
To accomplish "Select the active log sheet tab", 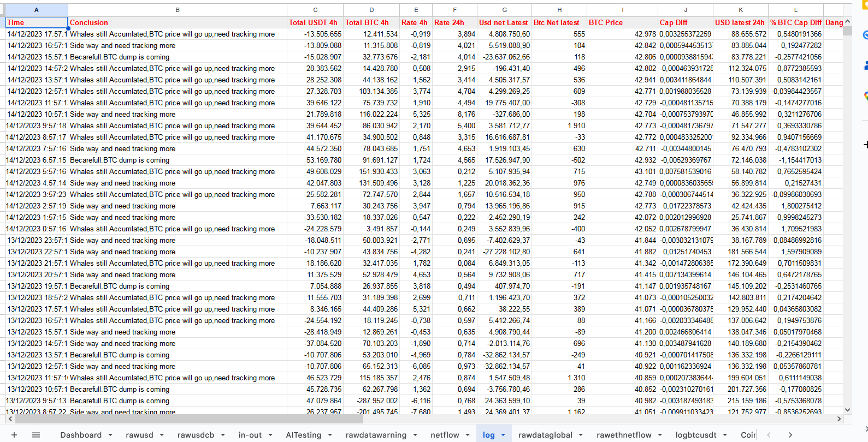I will 489,435.
